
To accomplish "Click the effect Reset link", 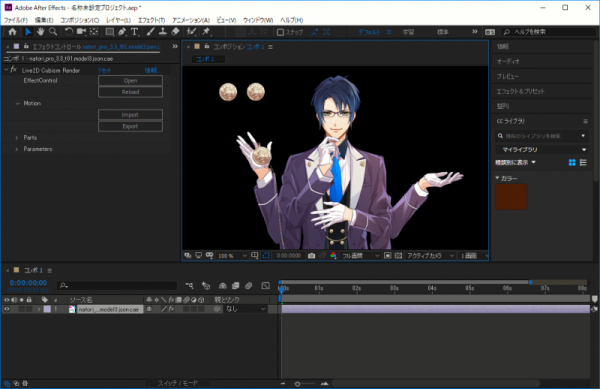I will [104, 70].
